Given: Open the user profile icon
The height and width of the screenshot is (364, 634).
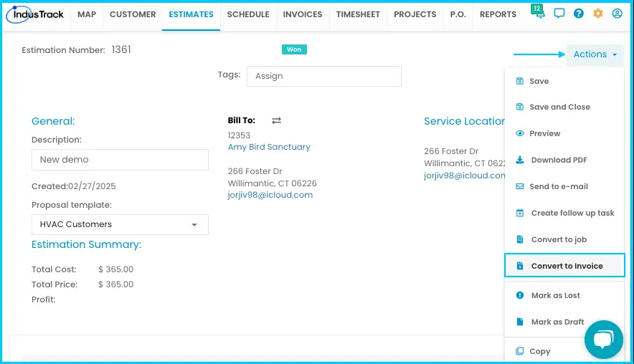Looking at the screenshot, I should tap(617, 14).
